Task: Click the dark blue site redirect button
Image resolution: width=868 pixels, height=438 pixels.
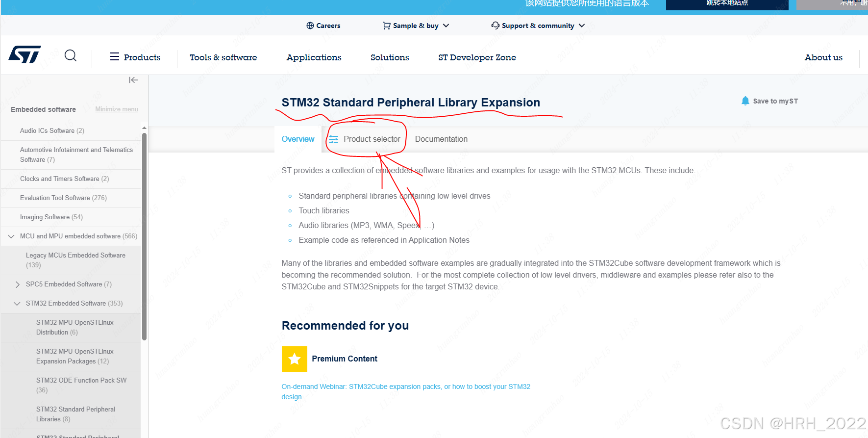Action: coord(727,4)
